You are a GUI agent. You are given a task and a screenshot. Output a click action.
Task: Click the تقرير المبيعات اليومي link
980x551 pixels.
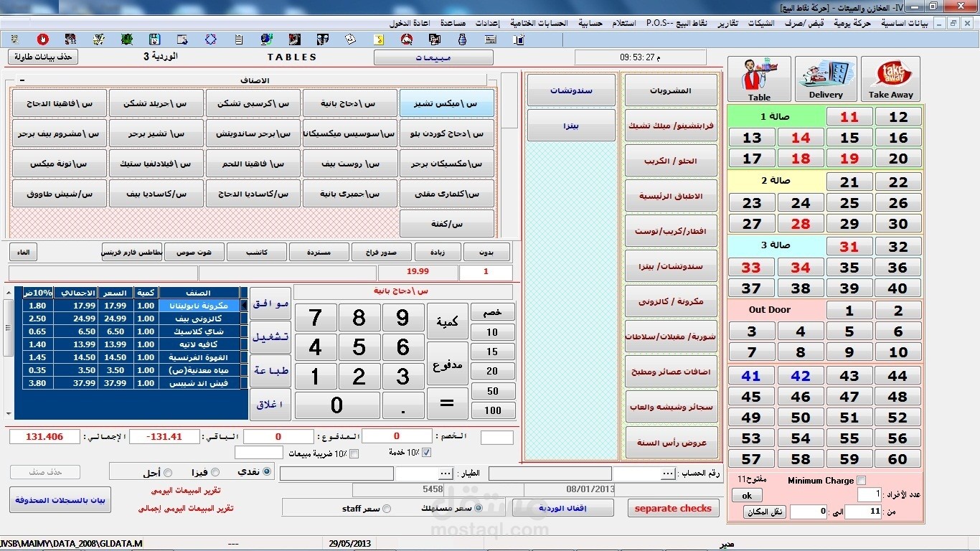click(186, 491)
